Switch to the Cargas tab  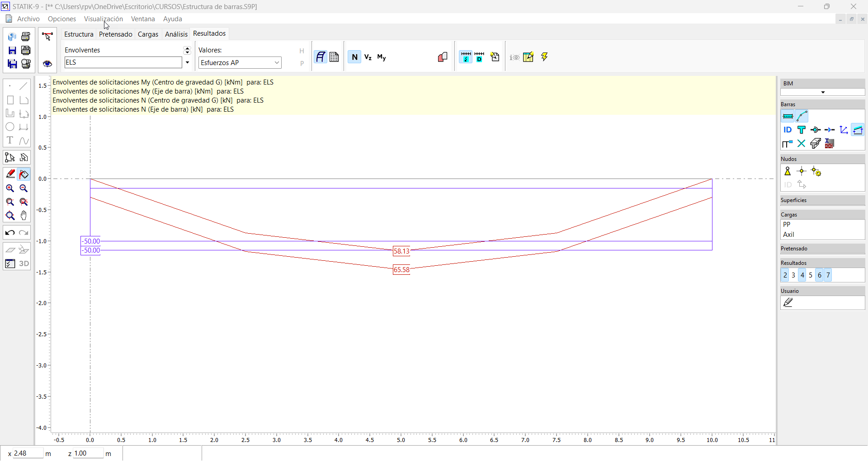(x=148, y=34)
